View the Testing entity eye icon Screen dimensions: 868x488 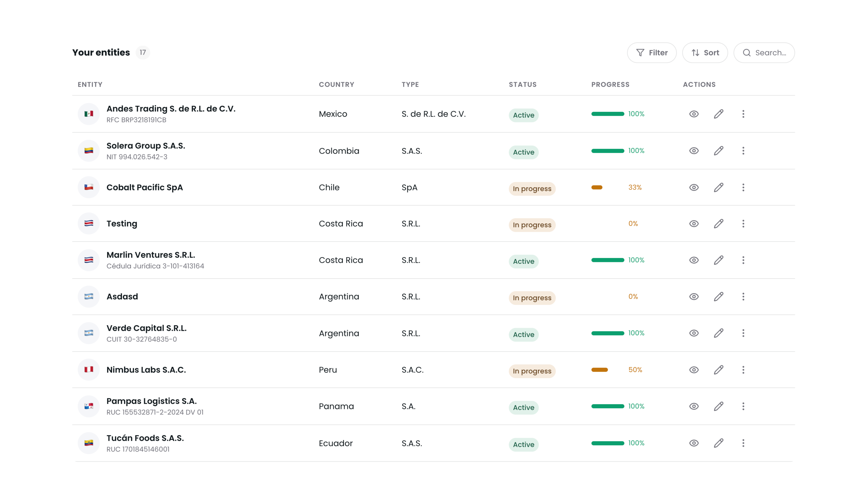pos(694,224)
